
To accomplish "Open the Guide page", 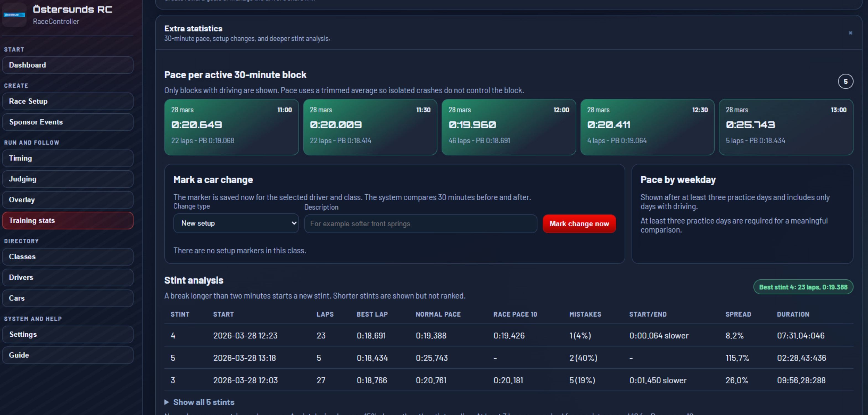I will [68, 355].
